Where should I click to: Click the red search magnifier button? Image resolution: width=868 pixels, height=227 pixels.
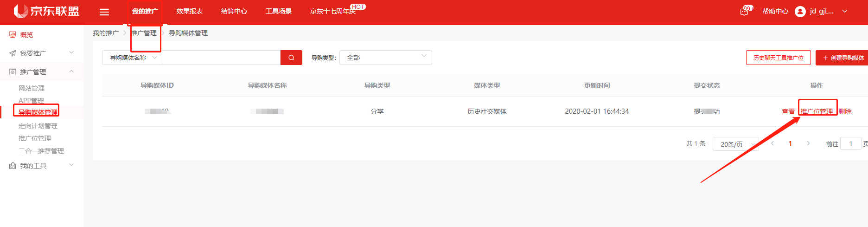pos(291,58)
